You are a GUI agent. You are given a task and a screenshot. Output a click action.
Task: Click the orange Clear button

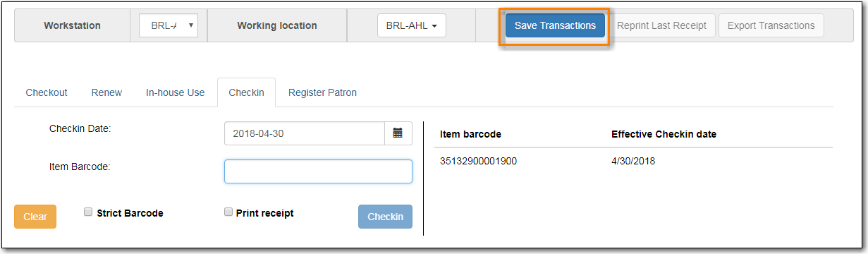pos(35,217)
